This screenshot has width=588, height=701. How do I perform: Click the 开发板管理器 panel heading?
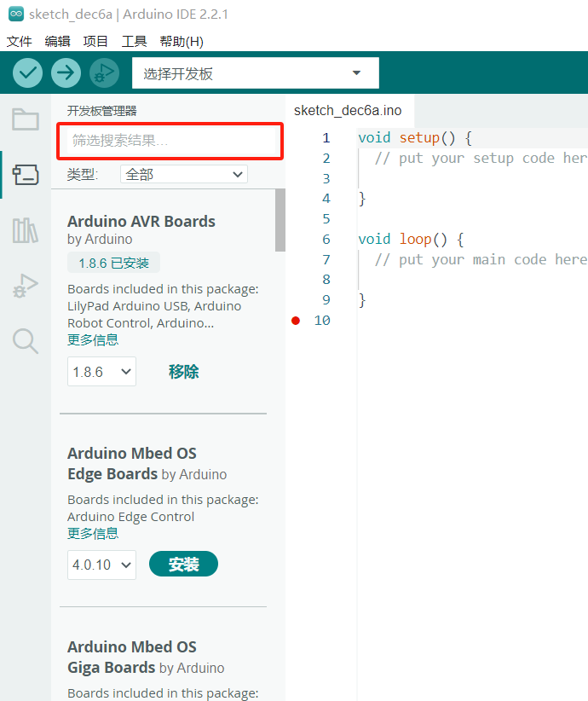point(102,111)
